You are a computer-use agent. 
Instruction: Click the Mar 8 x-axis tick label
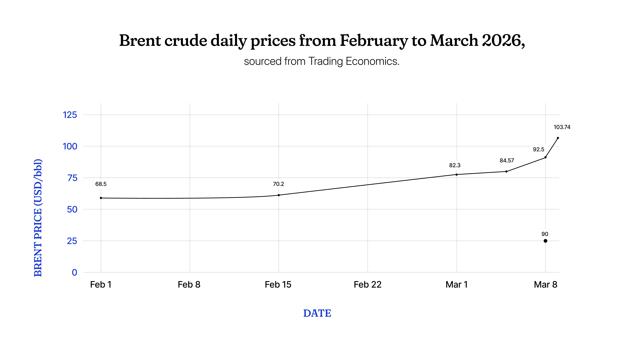[x=546, y=284]
